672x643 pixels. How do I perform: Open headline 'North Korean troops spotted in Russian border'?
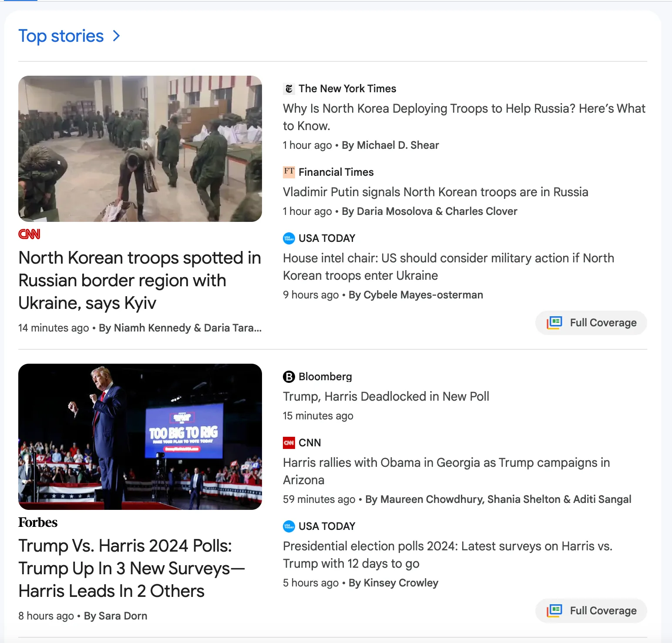point(140,281)
